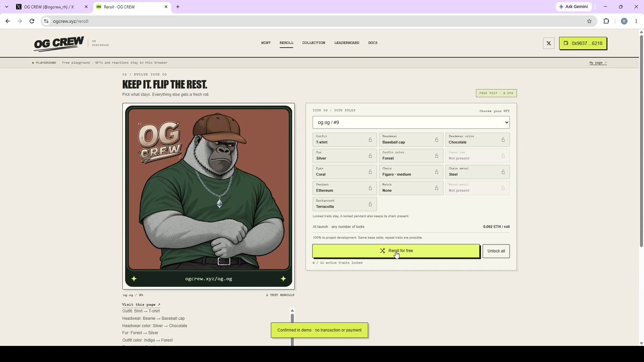The width and height of the screenshot is (644, 362).
Task: View site information icon in address bar
Action: (x=46, y=21)
